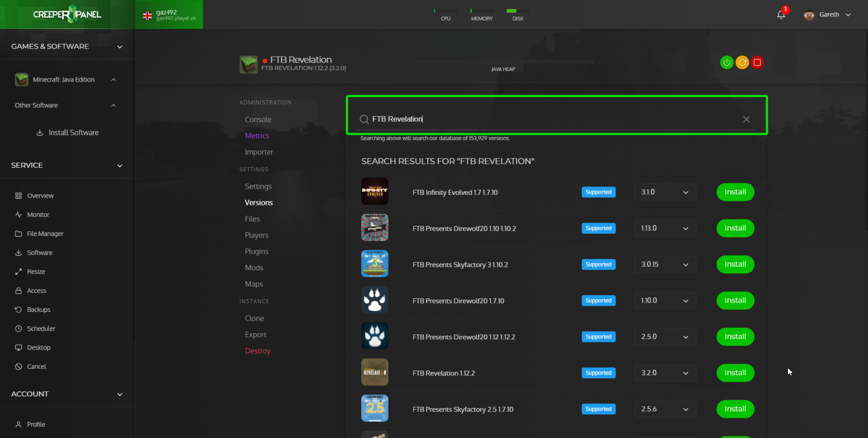Click the orange restart server button
The image size is (868, 438).
(x=742, y=62)
